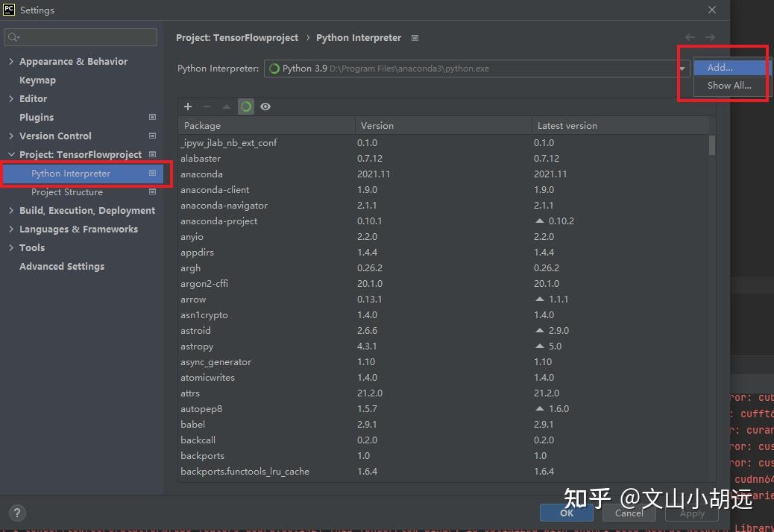The width and height of the screenshot is (774, 532).
Task: Click the PyCharm logo in title bar
Action: [8, 10]
